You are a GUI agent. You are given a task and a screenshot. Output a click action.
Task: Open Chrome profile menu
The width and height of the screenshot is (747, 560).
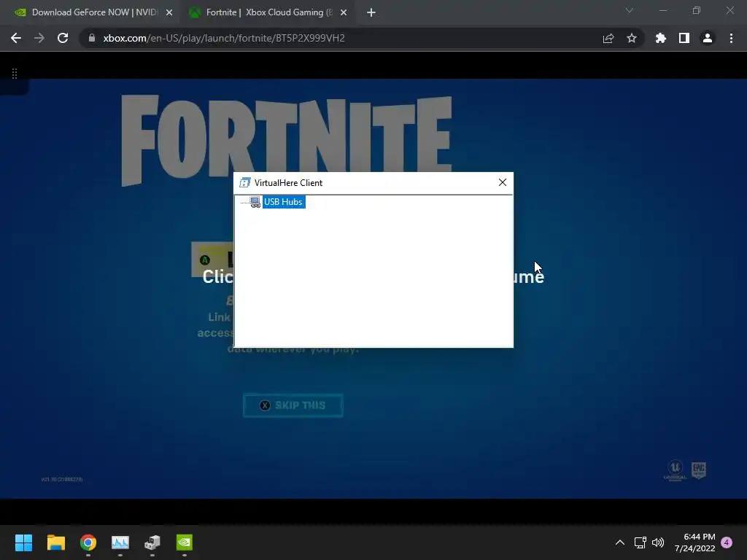(708, 38)
